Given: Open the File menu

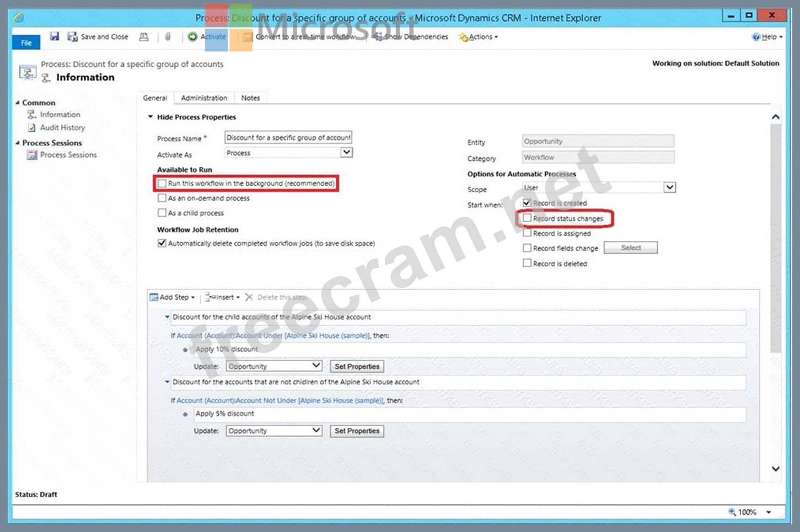Looking at the screenshot, I should click(x=26, y=42).
